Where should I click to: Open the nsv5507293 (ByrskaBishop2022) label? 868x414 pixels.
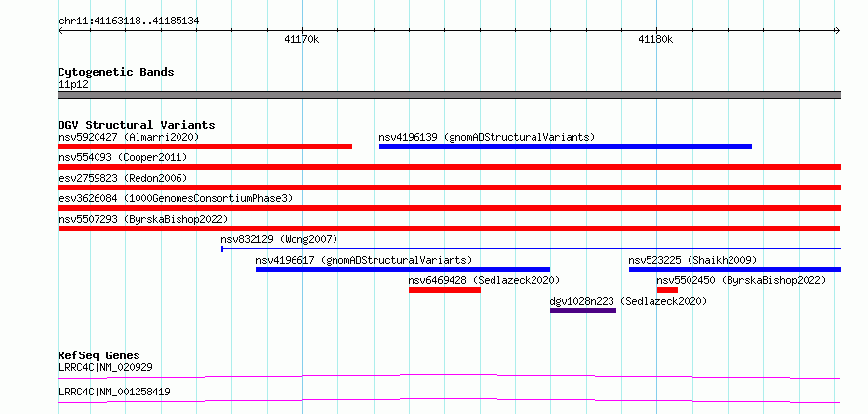[143, 219]
